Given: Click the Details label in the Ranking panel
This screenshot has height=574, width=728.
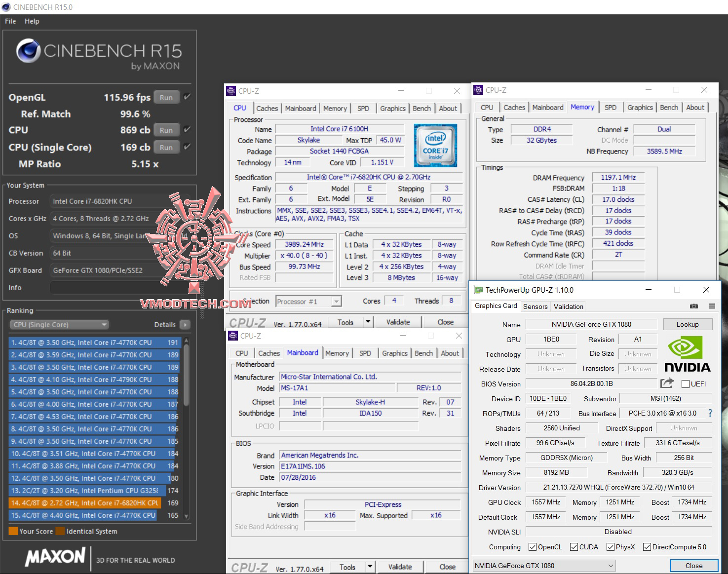Looking at the screenshot, I should tap(165, 325).
